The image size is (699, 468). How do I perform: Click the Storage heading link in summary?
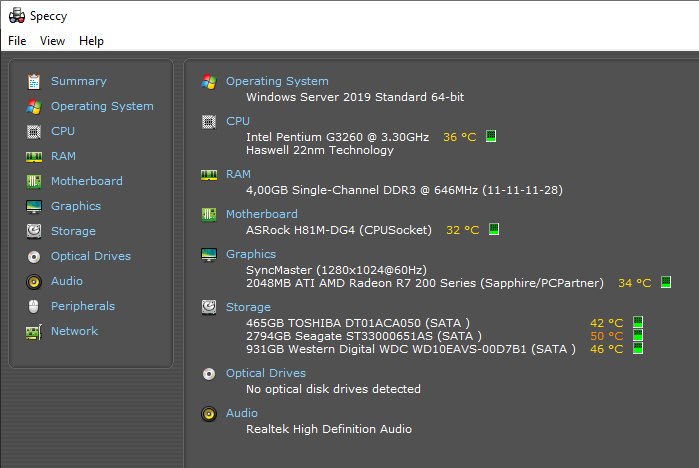248,308
